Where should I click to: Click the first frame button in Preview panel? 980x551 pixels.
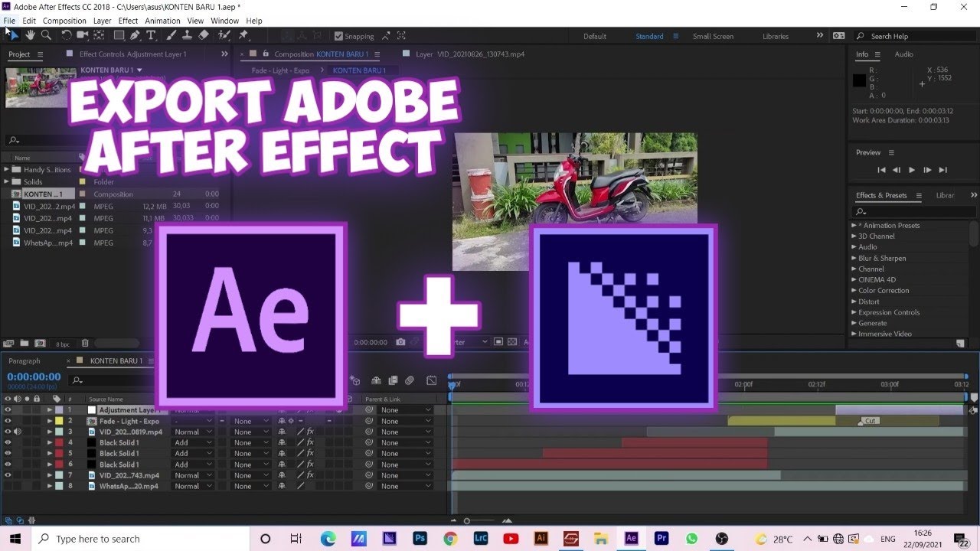click(881, 170)
